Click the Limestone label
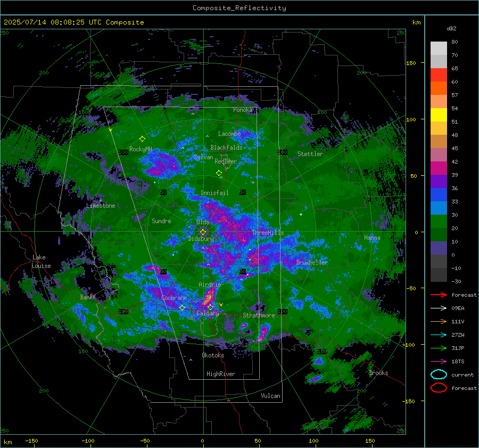Image resolution: width=479 pixels, height=448 pixels. pos(101,206)
